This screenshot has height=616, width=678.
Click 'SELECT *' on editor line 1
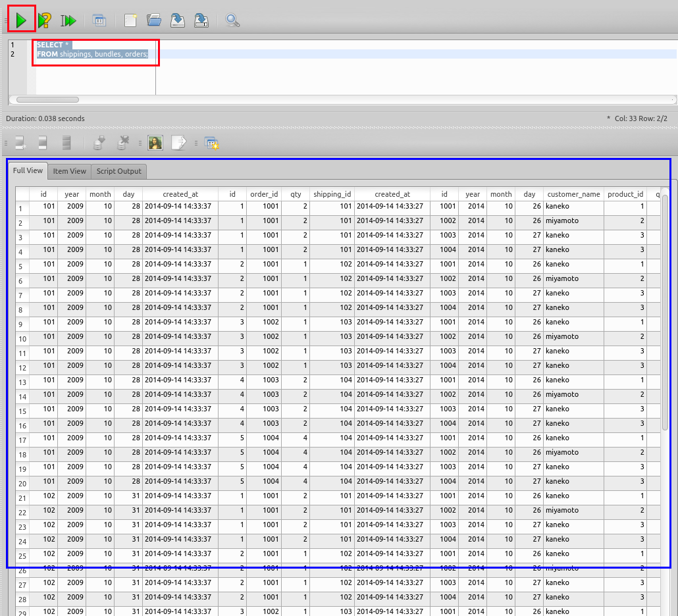52,45
